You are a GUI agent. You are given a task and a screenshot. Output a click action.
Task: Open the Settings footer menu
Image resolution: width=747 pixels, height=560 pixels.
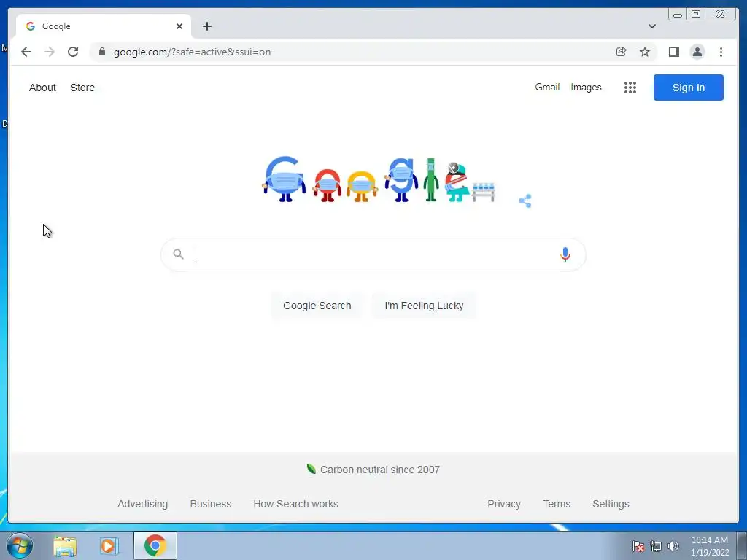coord(611,504)
